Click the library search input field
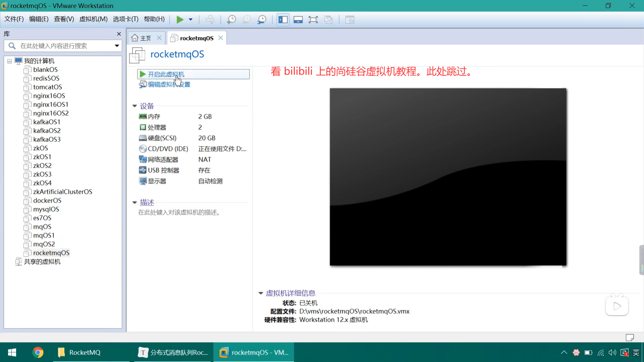The image size is (644, 362). [64, 46]
